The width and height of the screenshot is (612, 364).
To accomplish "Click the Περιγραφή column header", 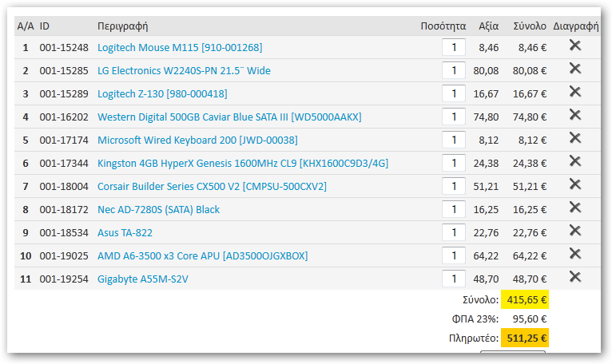I will point(122,26).
